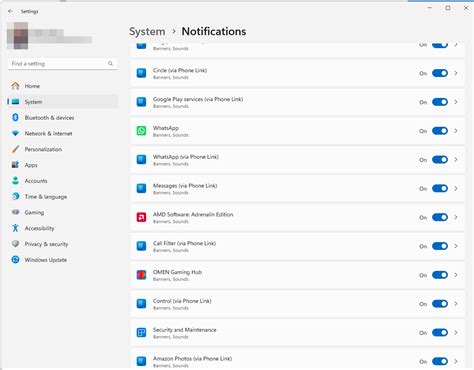The image size is (474, 370).
Task: Click the user profile picture
Action: coord(17,36)
